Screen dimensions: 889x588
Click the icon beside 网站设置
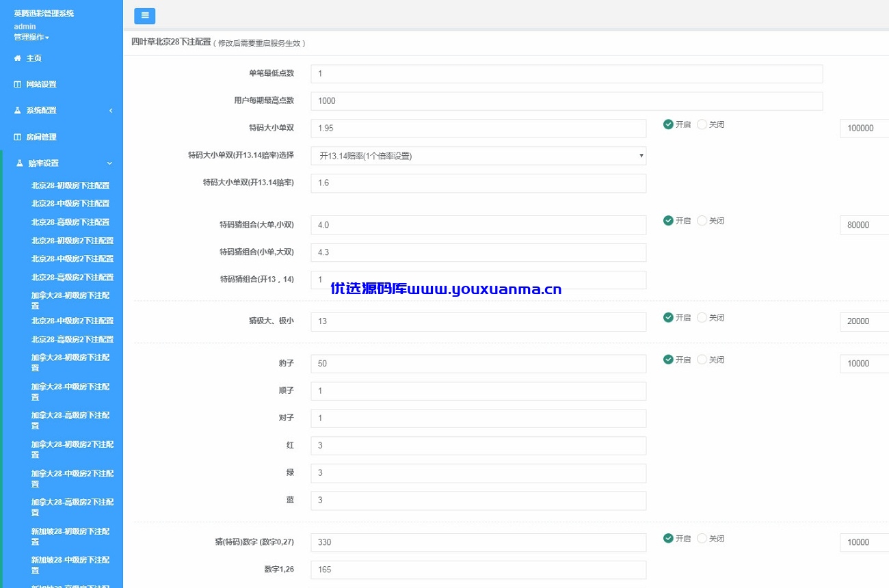(x=18, y=84)
